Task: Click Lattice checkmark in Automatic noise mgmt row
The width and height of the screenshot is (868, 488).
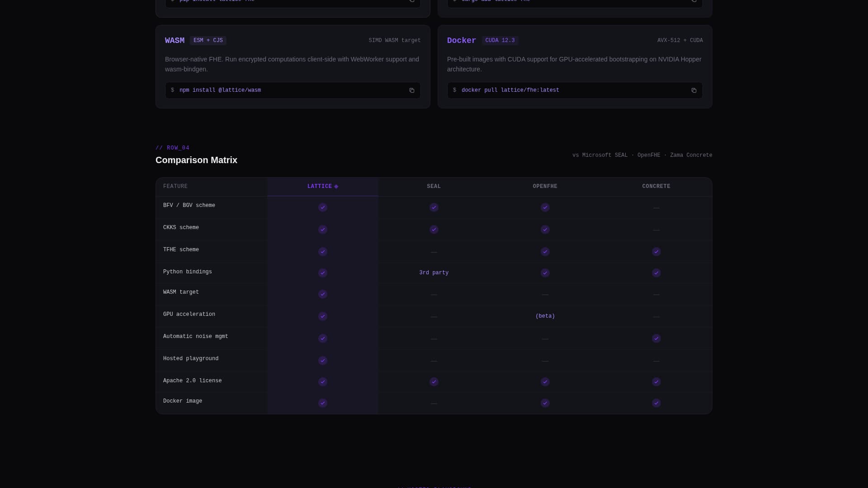Action: tap(323, 338)
